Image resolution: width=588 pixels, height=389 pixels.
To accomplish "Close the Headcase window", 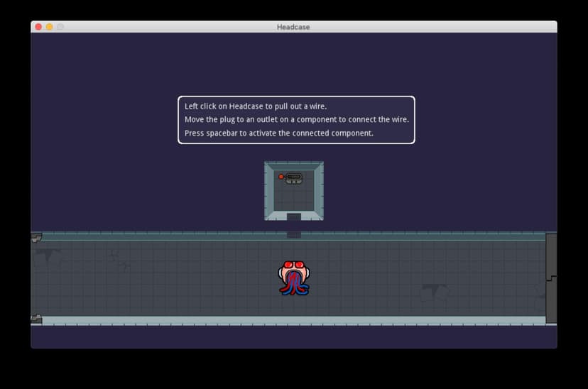I will point(38,26).
